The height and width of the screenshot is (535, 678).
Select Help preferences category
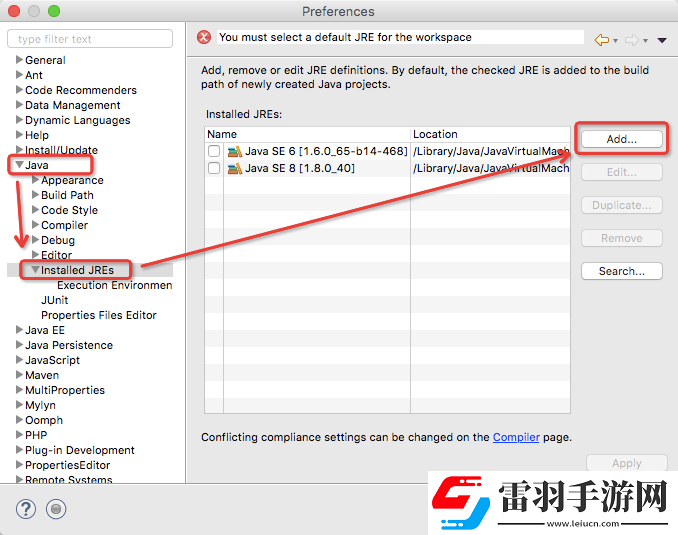point(37,135)
